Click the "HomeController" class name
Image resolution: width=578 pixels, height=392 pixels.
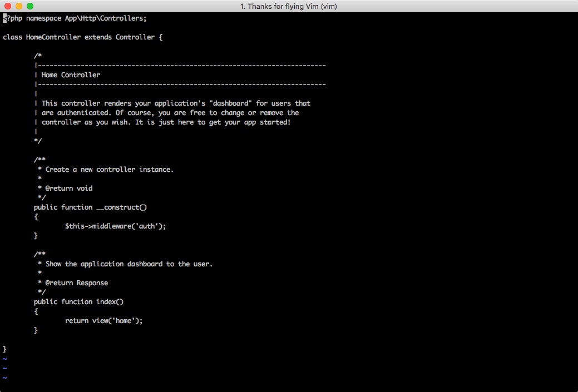point(53,37)
